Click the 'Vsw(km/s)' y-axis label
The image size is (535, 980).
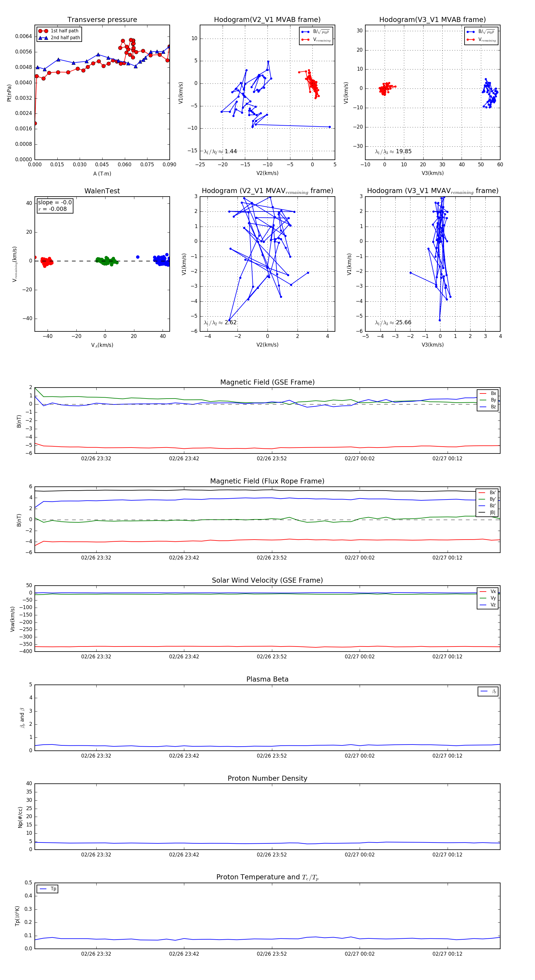[12, 619]
